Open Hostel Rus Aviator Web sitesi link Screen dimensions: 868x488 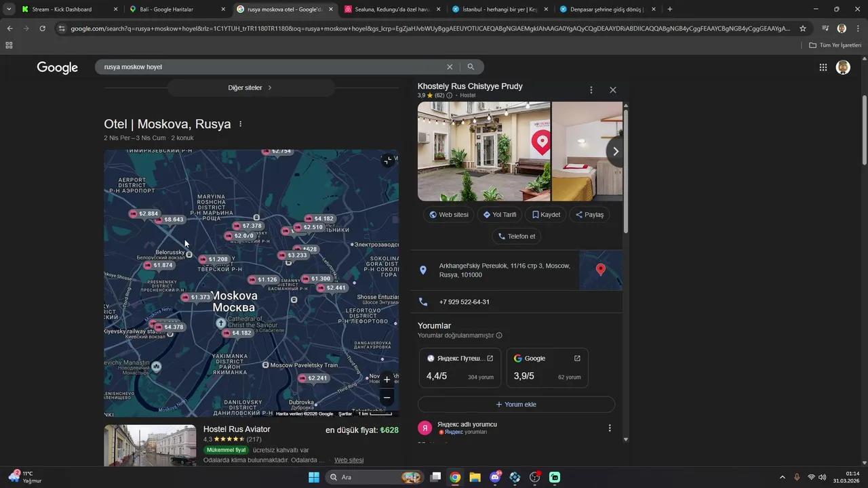click(349, 460)
